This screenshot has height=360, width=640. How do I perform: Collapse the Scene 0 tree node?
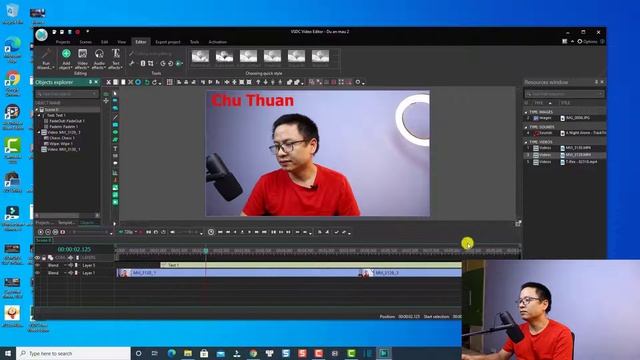[x=37, y=109]
